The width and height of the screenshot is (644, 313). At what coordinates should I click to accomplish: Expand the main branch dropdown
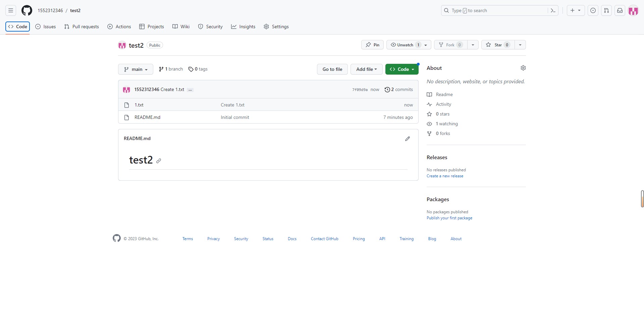[136, 69]
